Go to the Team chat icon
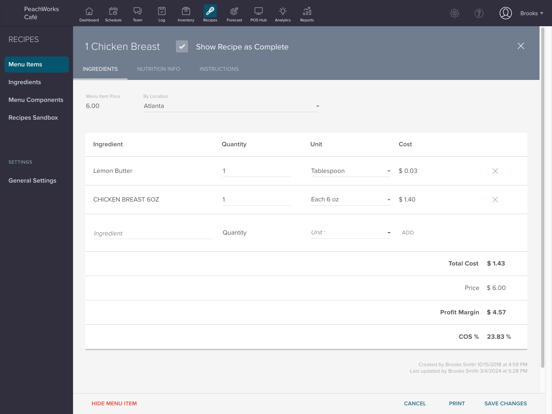 pyautogui.click(x=137, y=12)
